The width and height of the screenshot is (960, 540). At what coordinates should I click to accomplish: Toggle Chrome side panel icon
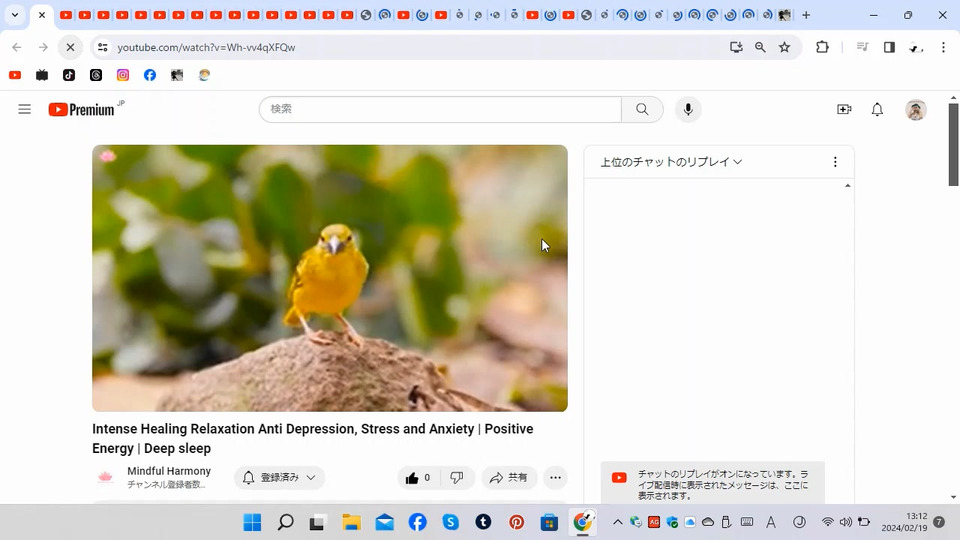click(x=889, y=47)
